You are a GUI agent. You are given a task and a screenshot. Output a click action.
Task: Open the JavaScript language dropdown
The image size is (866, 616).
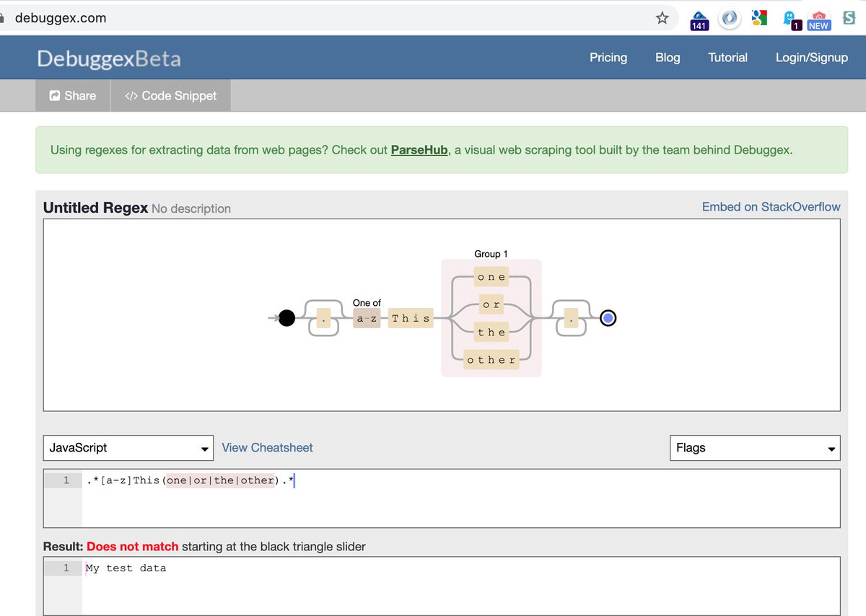pos(128,448)
